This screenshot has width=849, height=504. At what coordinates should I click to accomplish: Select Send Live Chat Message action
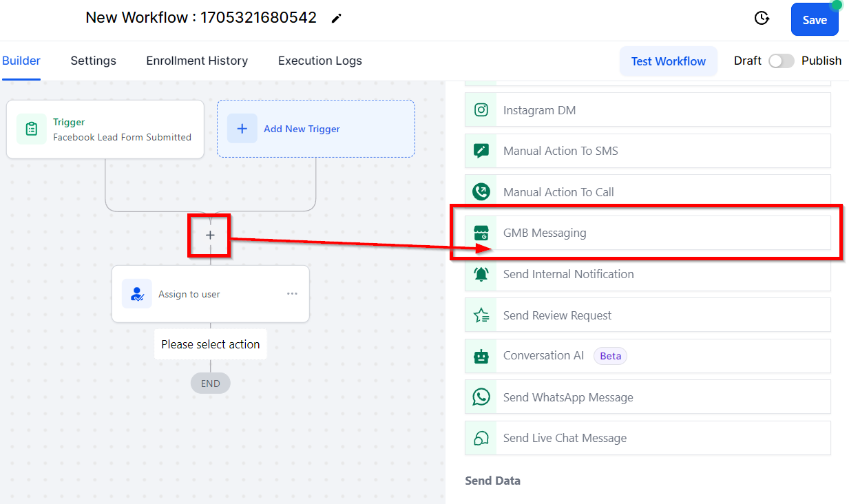coord(647,438)
